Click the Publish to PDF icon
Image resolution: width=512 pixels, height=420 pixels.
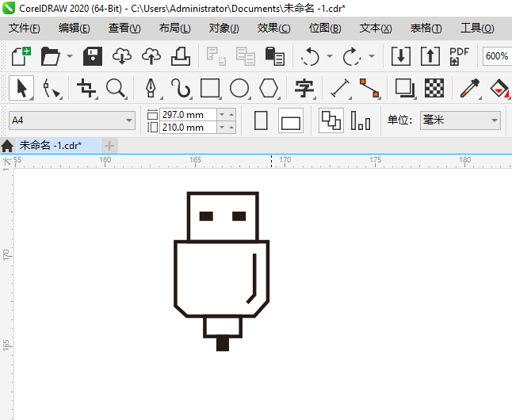(459, 56)
